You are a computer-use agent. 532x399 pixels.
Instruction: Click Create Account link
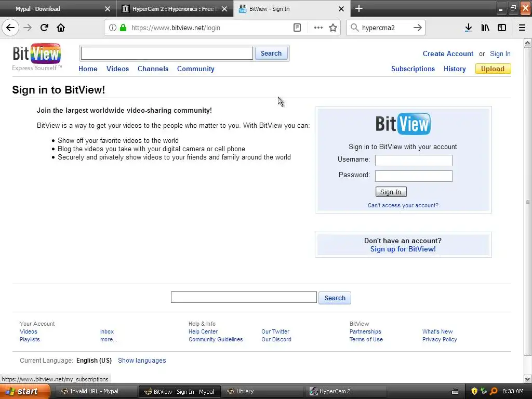[x=448, y=54]
